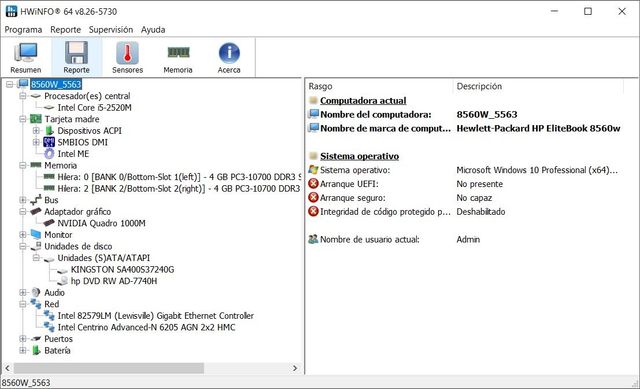Image resolution: width=640 pixels, height=389 pixels.
Task: Click the Computadora actual heading
Action: (363, 100)
